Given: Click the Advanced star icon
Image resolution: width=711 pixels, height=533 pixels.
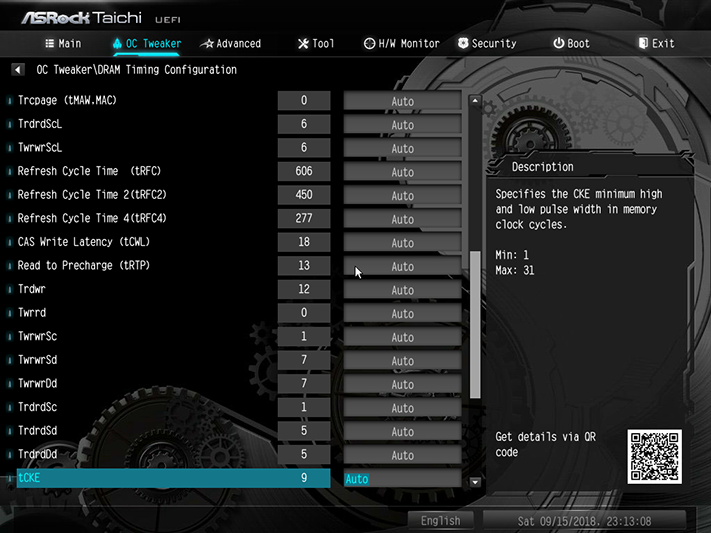Looking at the screenshot, I should tap(208, 44).
